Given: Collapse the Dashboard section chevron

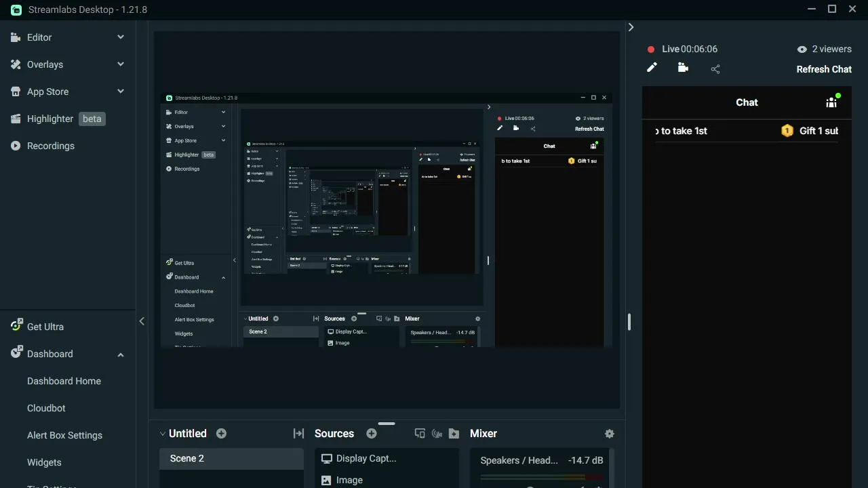Looking at the screenshot, I should [121, 354].
